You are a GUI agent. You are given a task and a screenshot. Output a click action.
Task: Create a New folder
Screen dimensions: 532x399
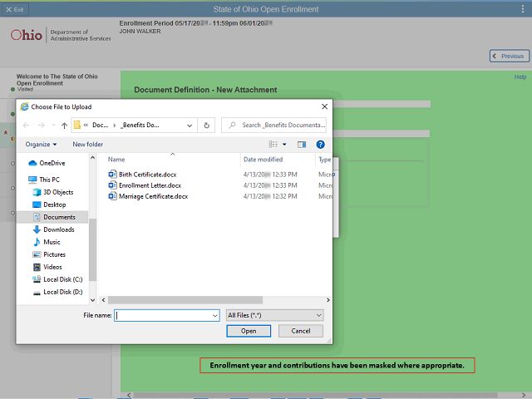click(x=87, y=144)
